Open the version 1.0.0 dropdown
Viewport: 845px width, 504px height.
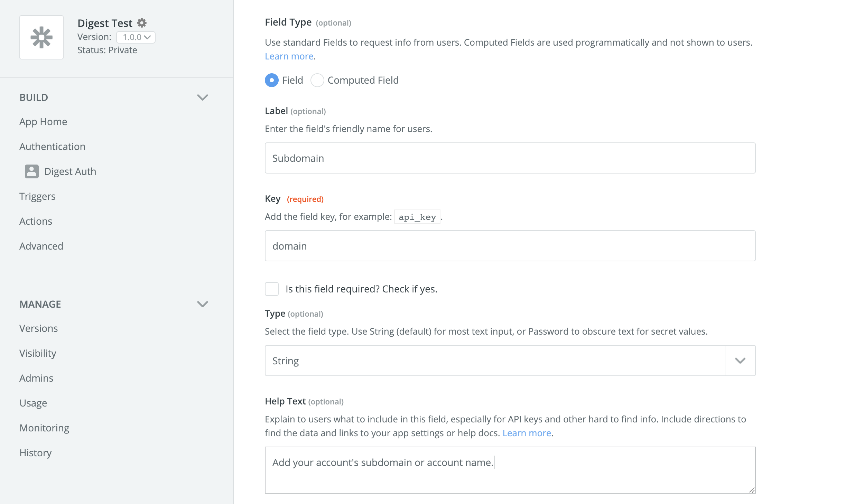[136, 37]
